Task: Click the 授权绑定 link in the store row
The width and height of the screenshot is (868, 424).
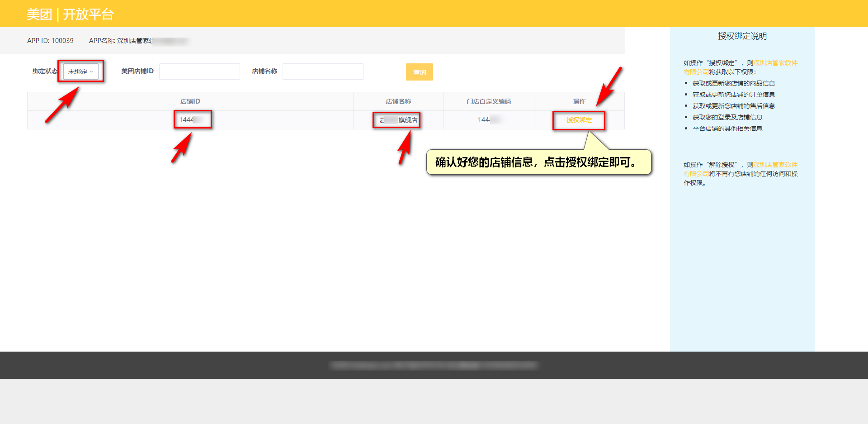Action: [579, 120]
